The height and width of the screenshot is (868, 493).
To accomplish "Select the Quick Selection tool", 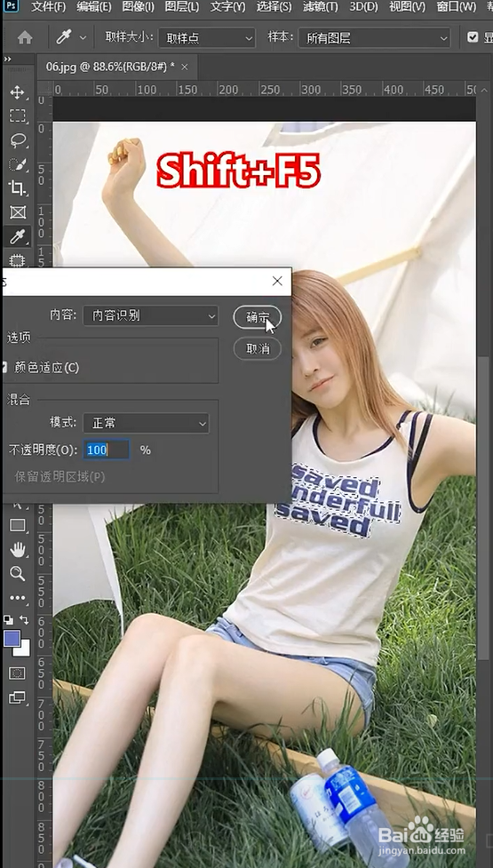I will (x=17, y=164).
